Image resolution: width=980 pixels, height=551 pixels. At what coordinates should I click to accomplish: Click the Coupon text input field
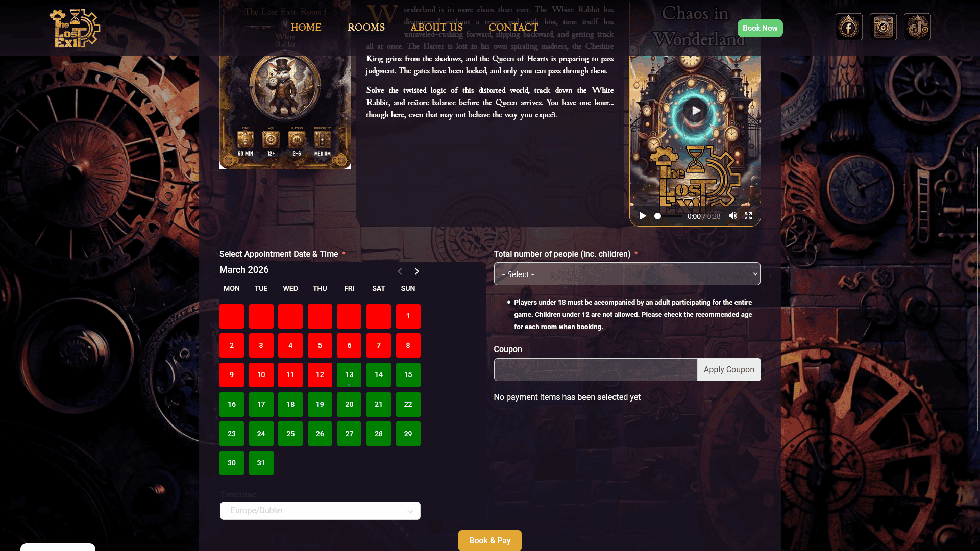coord(596,370)
